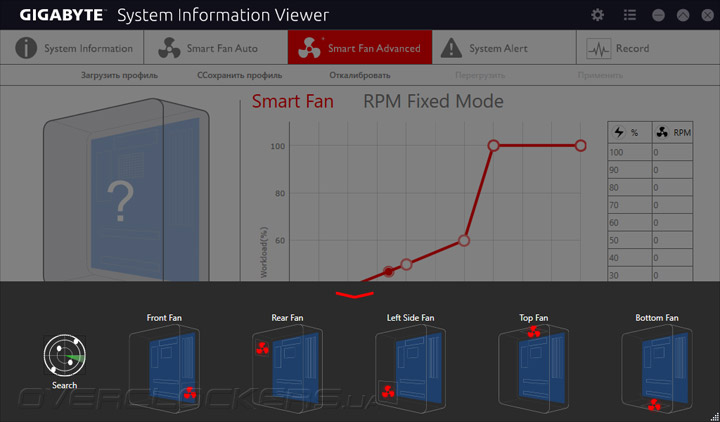Click the 100 percent table cell
Screen dimensions: 720x422
pos(630,152)
